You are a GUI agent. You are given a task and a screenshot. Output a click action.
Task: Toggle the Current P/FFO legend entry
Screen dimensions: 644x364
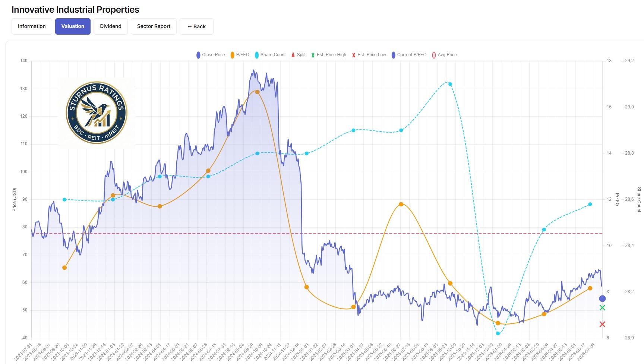point(409,55)
